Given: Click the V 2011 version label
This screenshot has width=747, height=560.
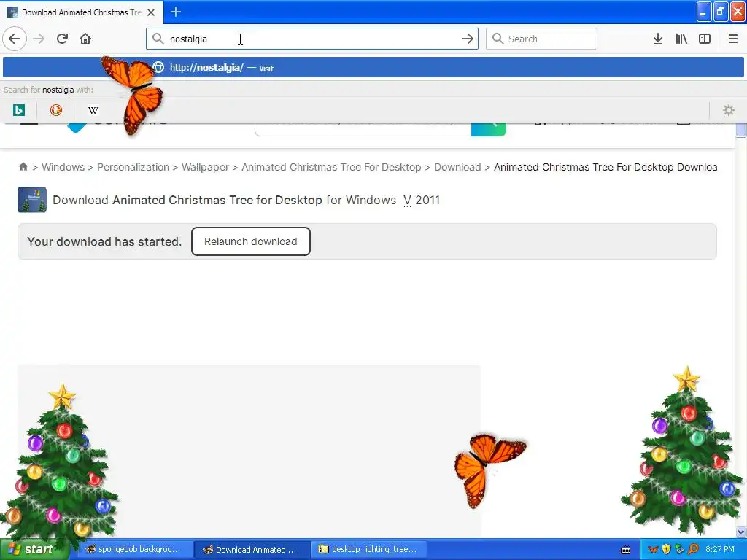Looking at the screenshot, I should coord(422,200).
